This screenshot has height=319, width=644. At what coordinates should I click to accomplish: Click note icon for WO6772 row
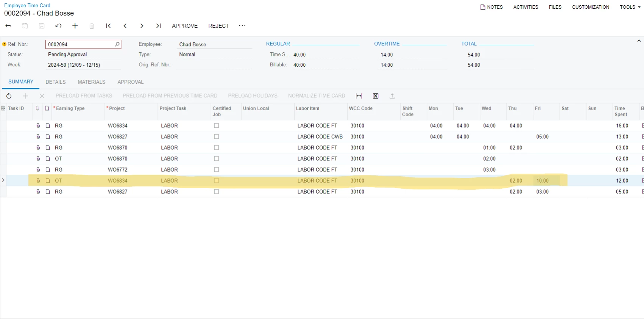48,169
